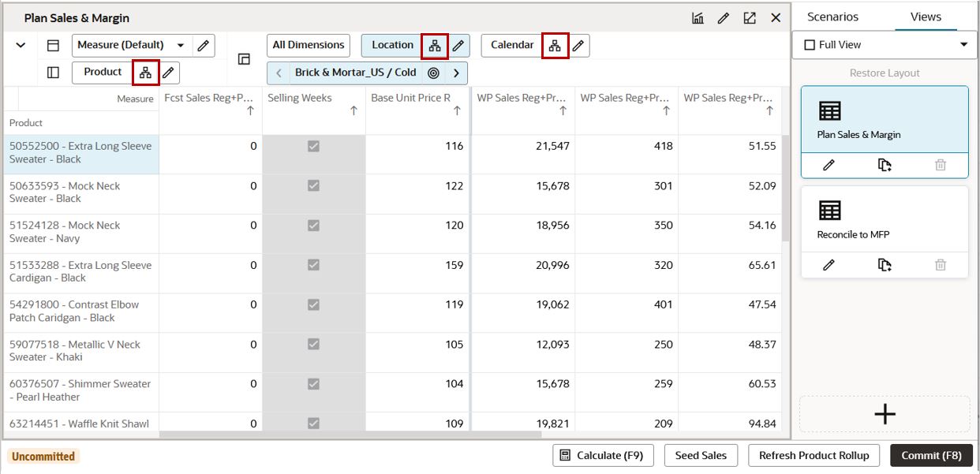Pop out the Plan Sales & Margin window
Viewport: 980px width, 474px height.
[x=750, y=17]
